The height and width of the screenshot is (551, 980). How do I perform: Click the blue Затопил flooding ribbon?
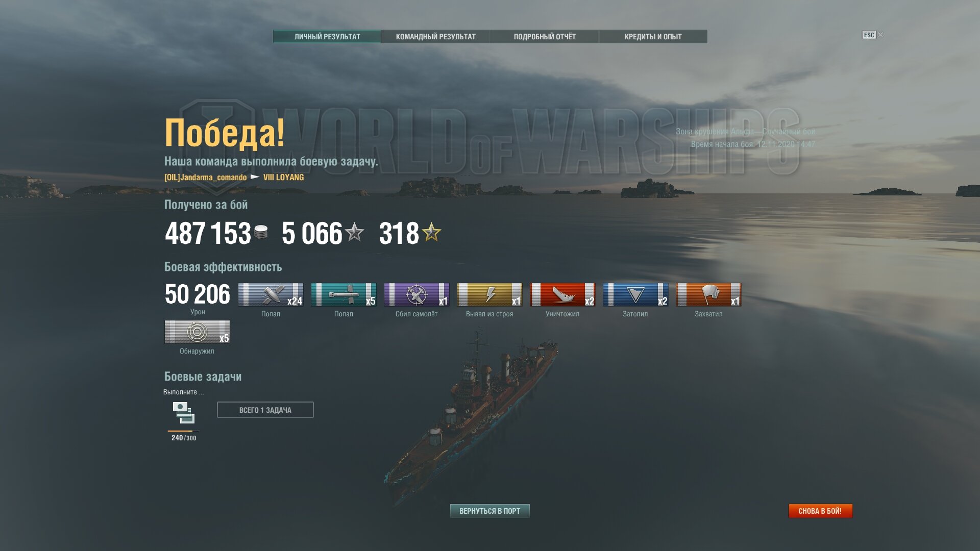[x=635, y=295]
